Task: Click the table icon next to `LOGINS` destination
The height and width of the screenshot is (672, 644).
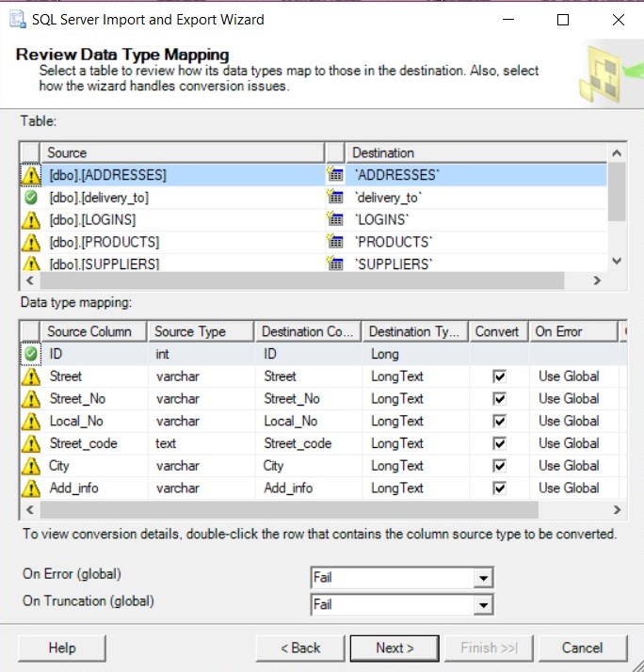Action: [335, 219]
